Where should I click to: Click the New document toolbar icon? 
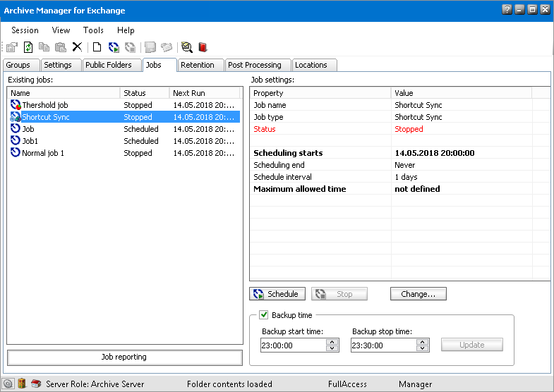point(97,47)
